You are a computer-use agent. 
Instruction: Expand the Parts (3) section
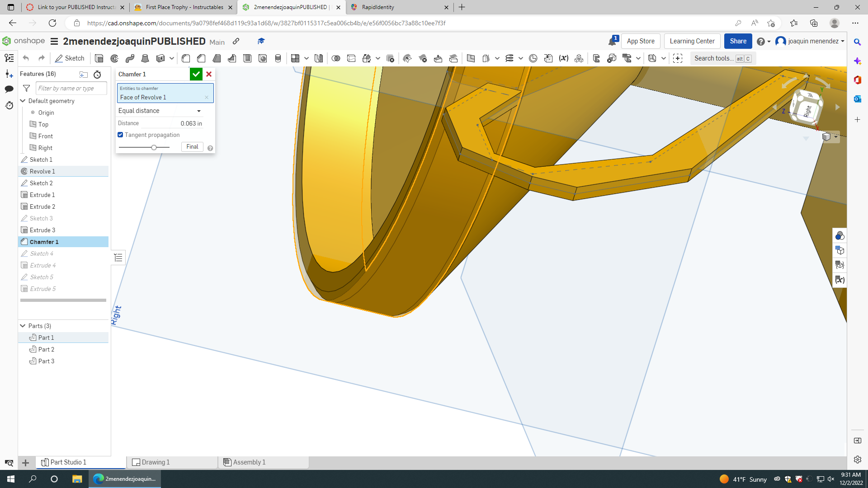click(x=23, y=326)
